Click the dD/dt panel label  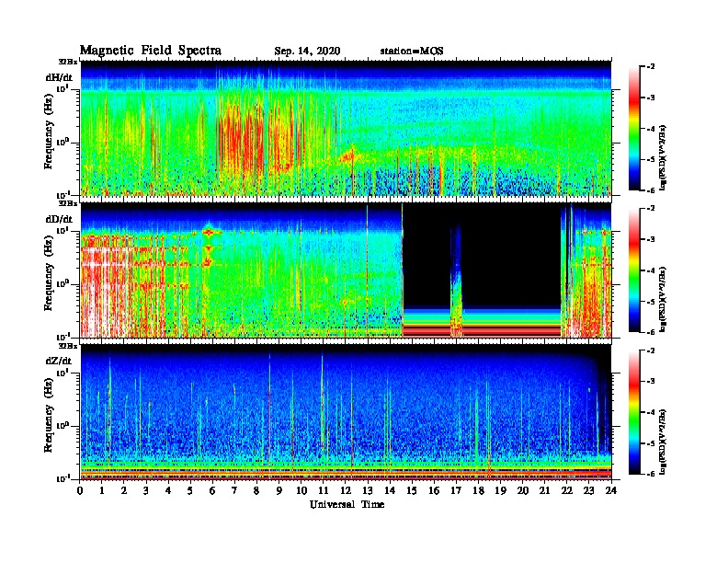(x=59, y=219)
